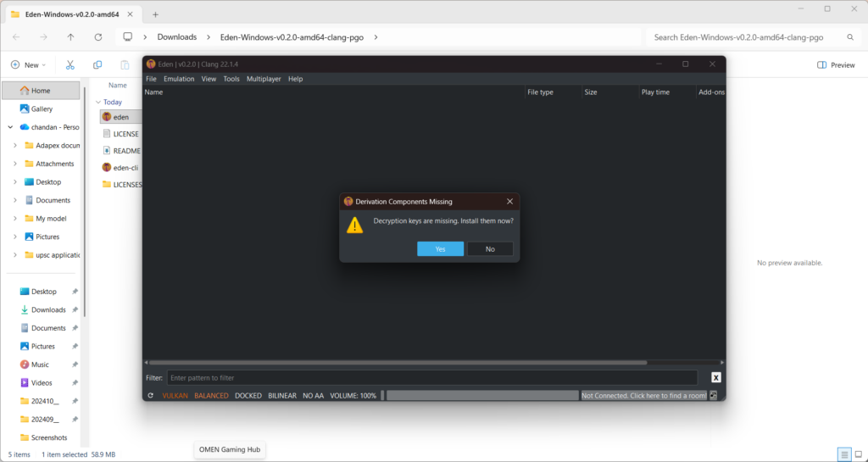Toggle the VULKAN renderer setting
The height and width of the screenshot is (462, 868).
tap(175, 396)
